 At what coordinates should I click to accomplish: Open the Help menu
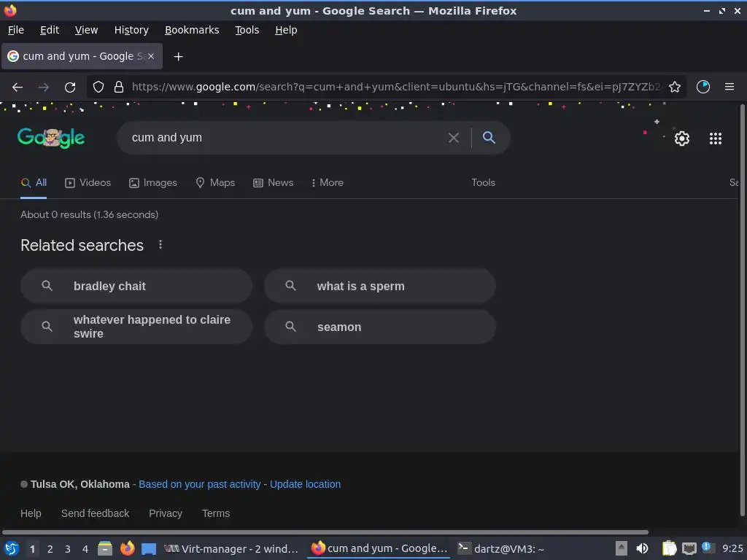click(x=286, y=30)
